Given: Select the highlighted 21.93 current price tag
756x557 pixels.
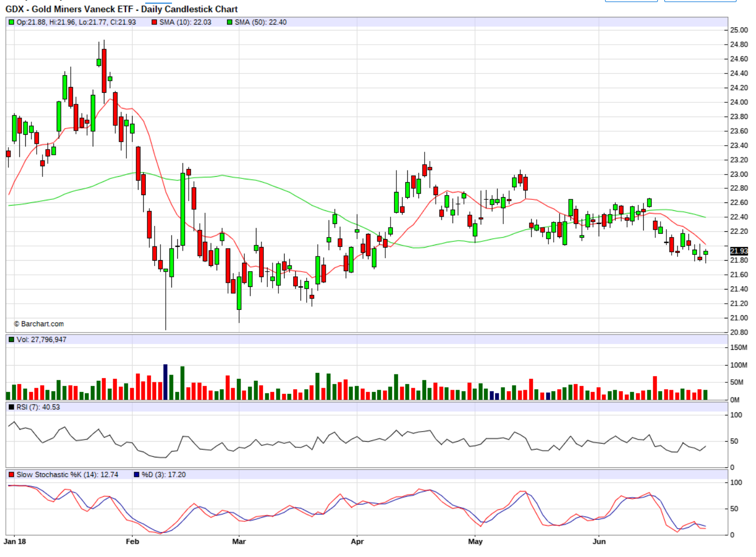Looking at the screenshot, I should click(739, 251).
